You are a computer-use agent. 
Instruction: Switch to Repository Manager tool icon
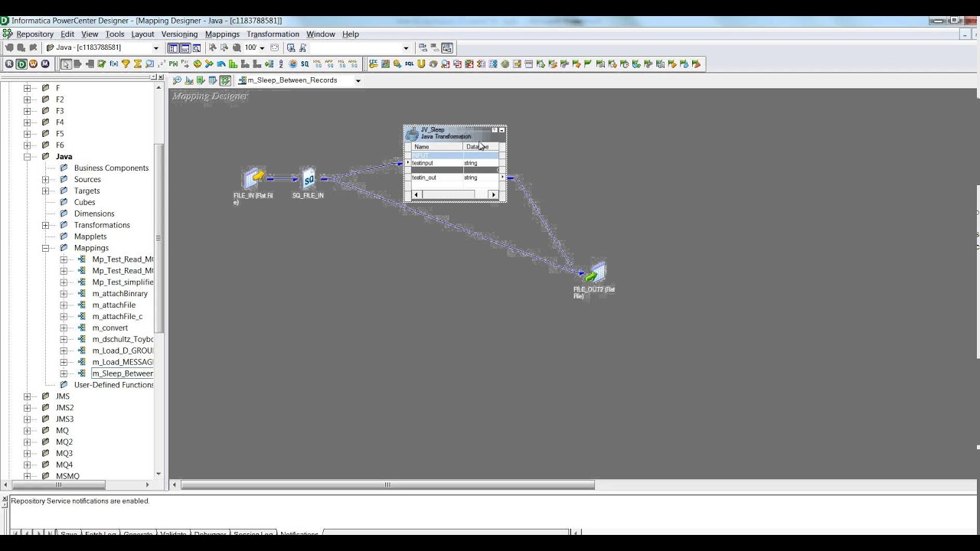[x=9, y=64]
